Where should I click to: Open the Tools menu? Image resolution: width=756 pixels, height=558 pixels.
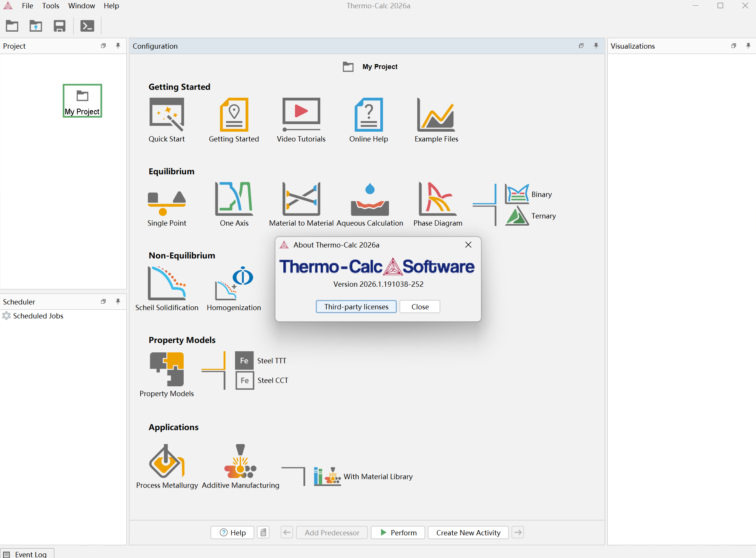point(51,6)
